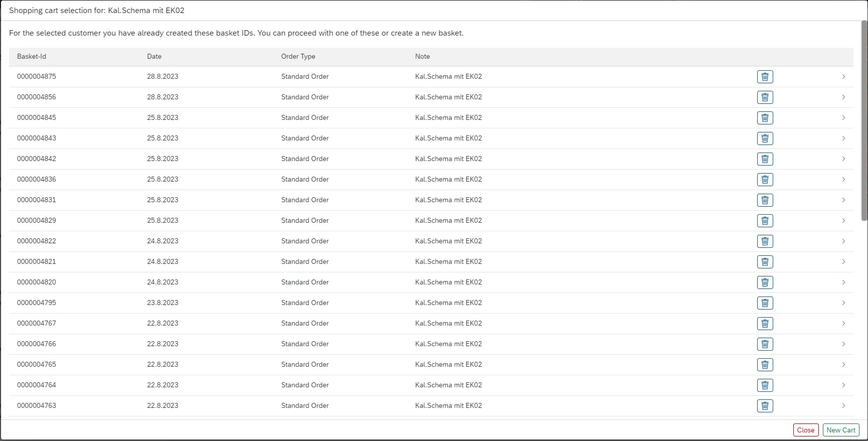868x441 pixels.
Task: Open basket 0000004767 via row chevron
Action: [843, 324]
